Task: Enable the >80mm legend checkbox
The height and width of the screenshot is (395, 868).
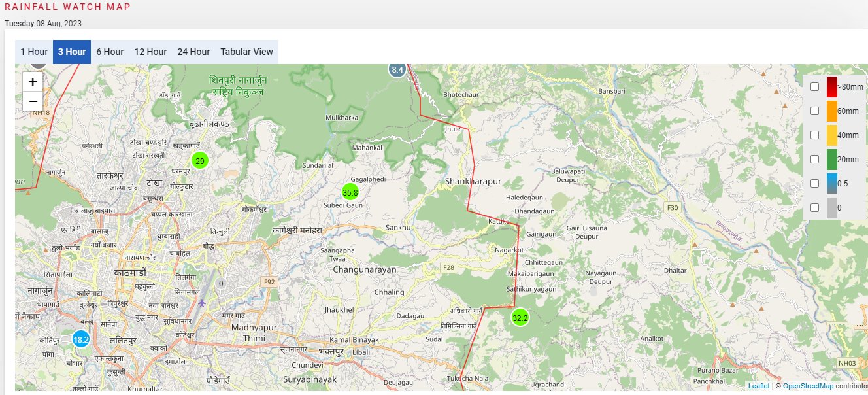Action: pyautogui.click(x=814, y=87)
